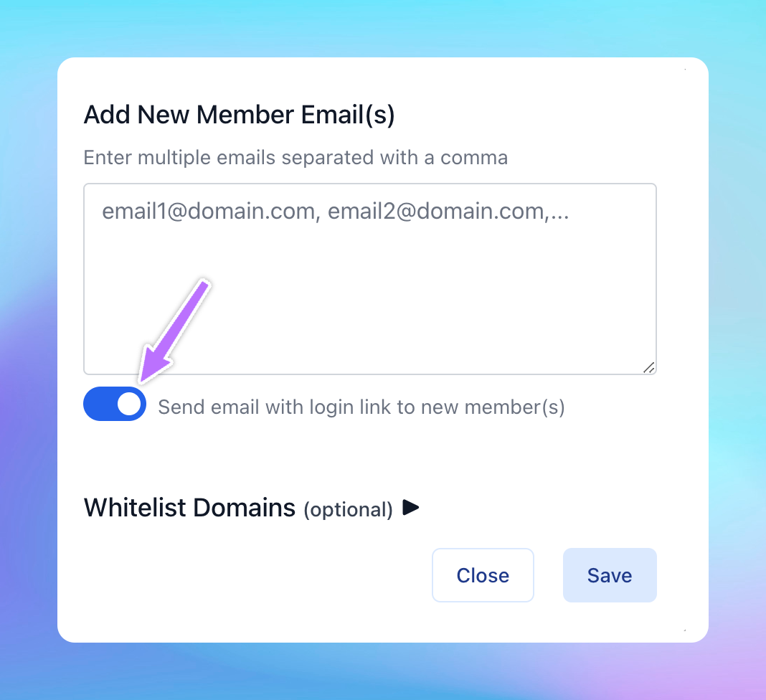Click the black triangle icon after "(optional)"
The height and width of the screenshot is (700, 766).
click(410, 508)
